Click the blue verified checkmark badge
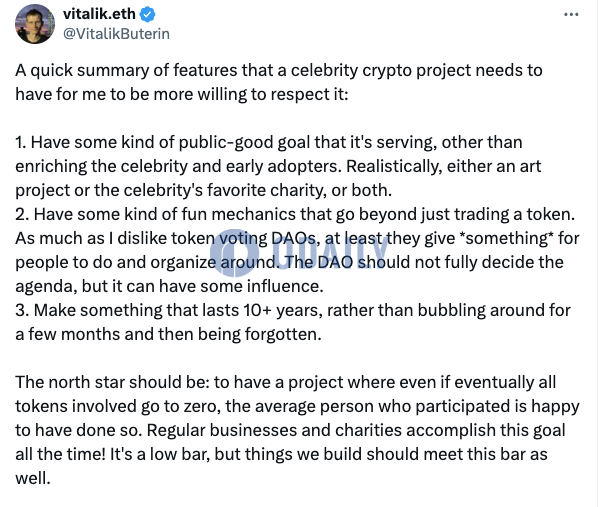This screenshot has height=507, width=599. 147,15
